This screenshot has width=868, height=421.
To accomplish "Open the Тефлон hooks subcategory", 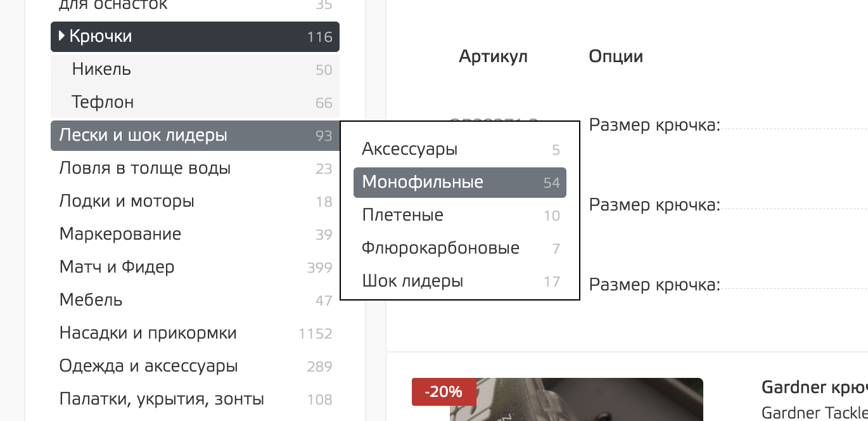I will pyautogui.click(x=103, y=102).
